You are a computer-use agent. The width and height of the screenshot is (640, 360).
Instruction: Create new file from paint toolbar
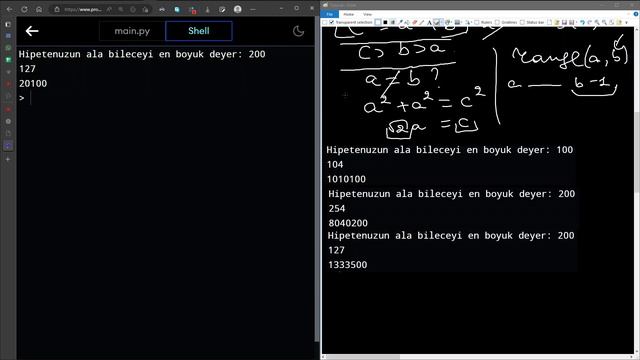pyautogui.click(x=550, y=22)
